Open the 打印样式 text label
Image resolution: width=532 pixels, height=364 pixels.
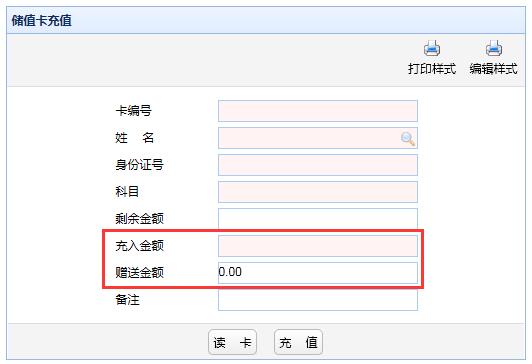[x=432, y=69]
